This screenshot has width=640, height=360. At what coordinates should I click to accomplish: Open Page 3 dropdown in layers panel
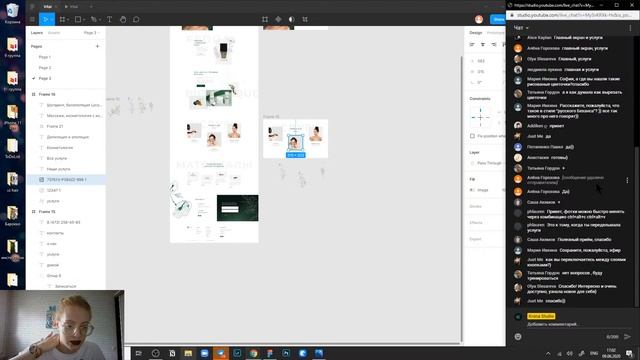pos(92,33)
